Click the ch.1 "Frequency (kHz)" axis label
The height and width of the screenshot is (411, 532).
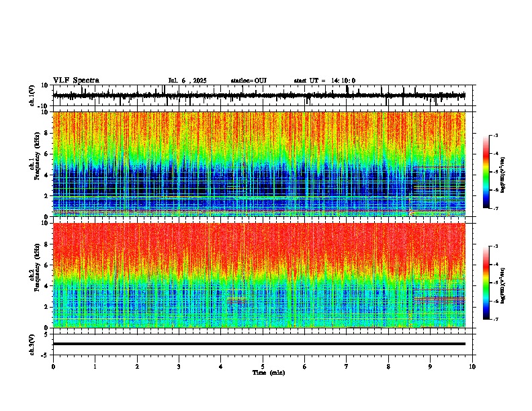coord(37,156)
